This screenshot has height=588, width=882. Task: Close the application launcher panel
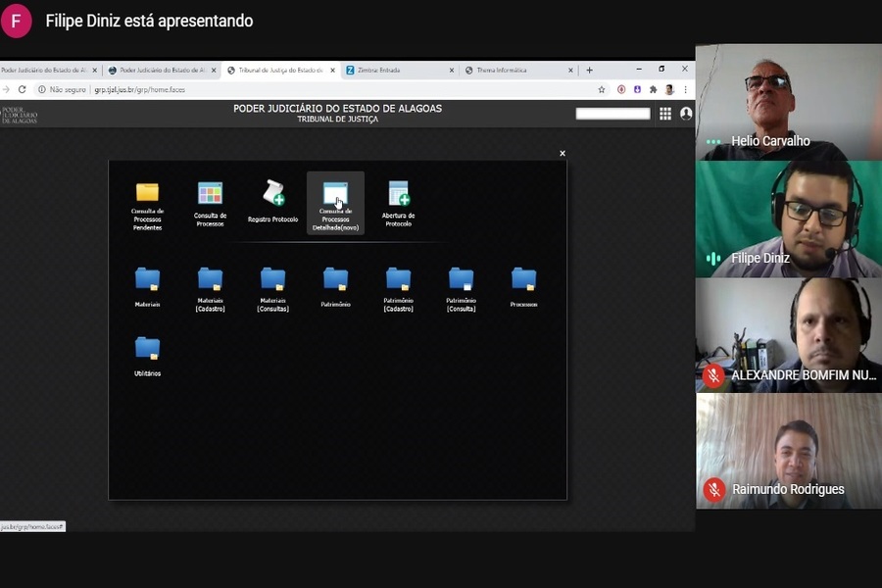tap(563, 154)
